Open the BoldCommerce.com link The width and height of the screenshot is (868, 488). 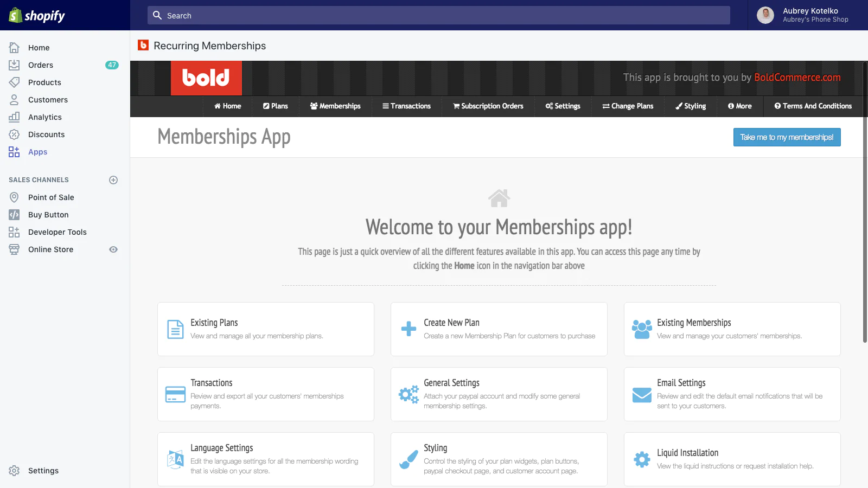[x=797, y=78]
